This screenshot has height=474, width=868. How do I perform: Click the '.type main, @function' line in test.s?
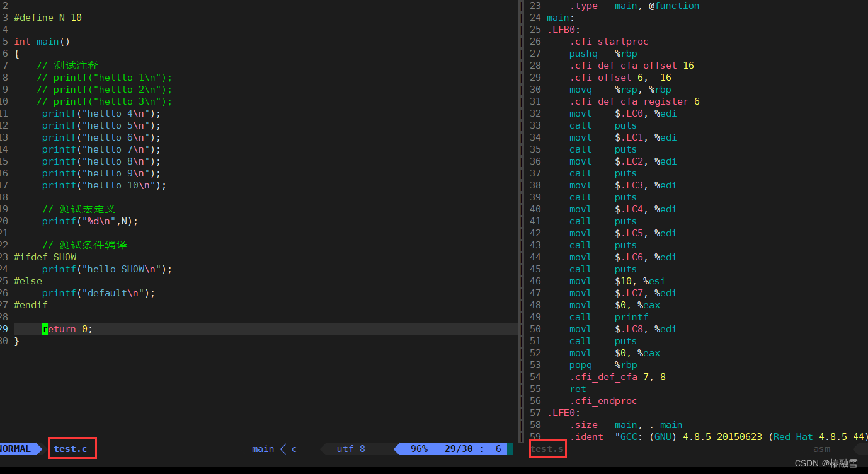(x=634, y=6)
